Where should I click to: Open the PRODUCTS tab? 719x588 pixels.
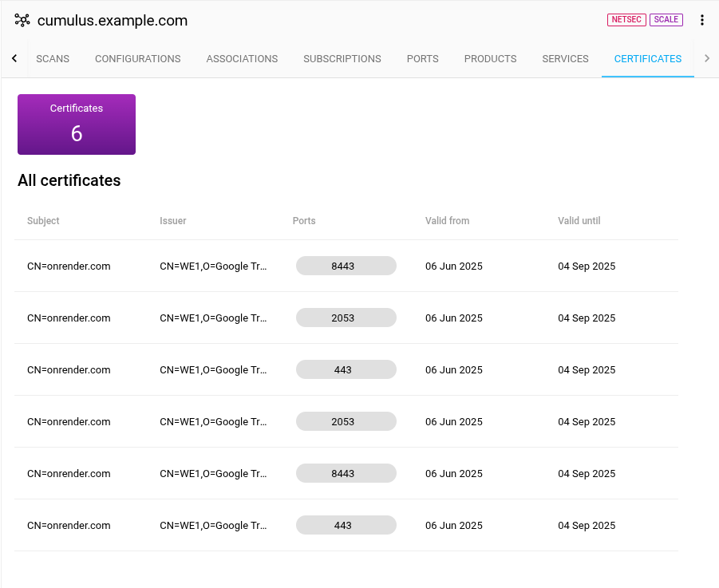[490, 58]
